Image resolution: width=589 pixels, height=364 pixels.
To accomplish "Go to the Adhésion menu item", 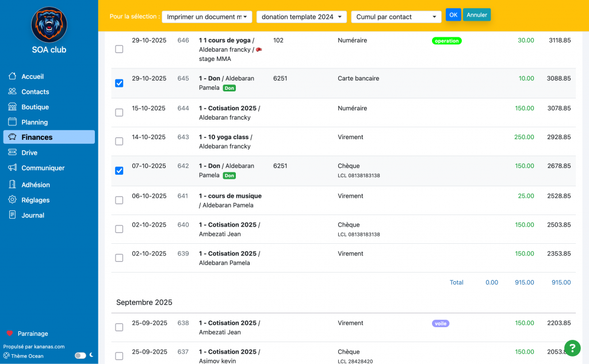I will (36, 185).
